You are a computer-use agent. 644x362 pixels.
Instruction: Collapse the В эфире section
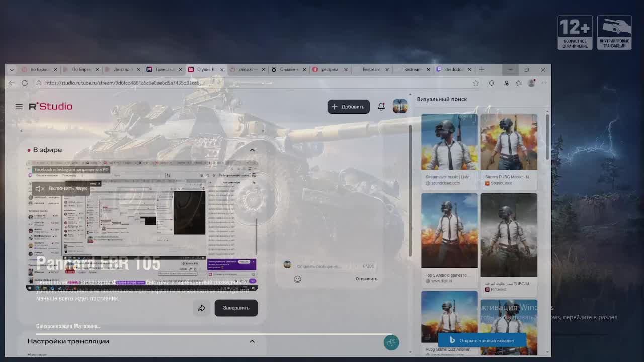[252, 150]
